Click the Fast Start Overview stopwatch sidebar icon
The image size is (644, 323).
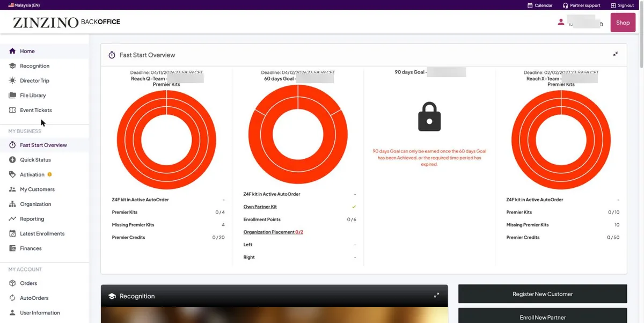tap(12, 145)
